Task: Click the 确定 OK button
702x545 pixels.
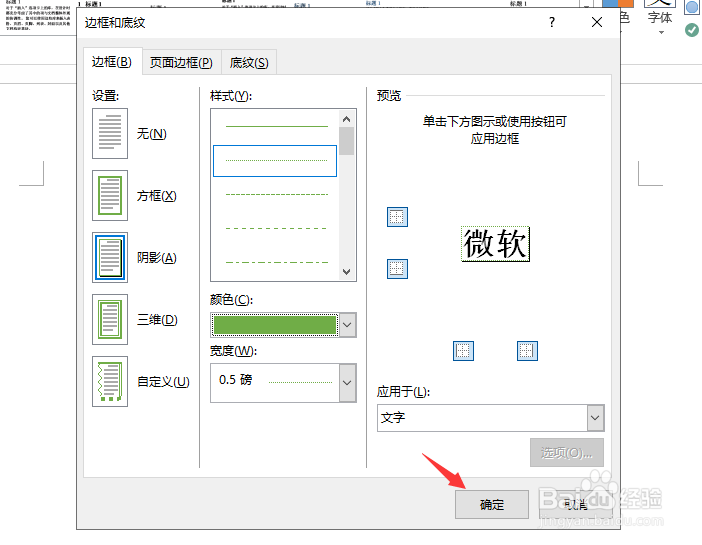Action: (492, 505)
